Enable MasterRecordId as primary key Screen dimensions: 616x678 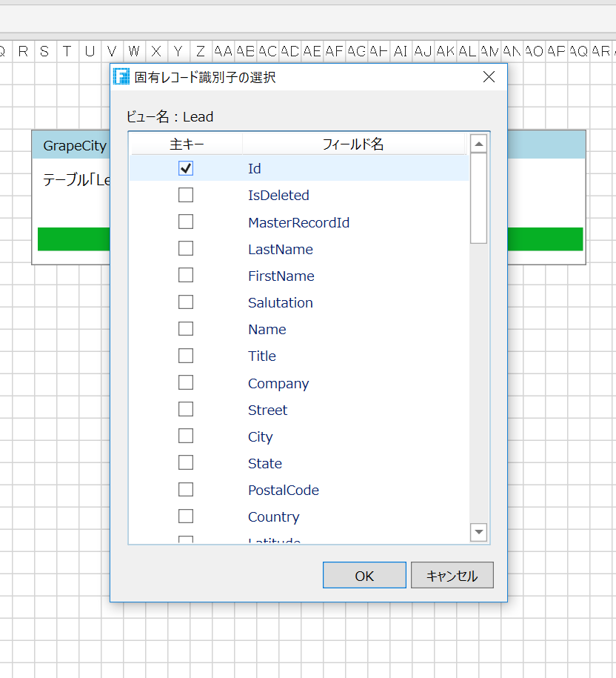[x=186, y=222]
